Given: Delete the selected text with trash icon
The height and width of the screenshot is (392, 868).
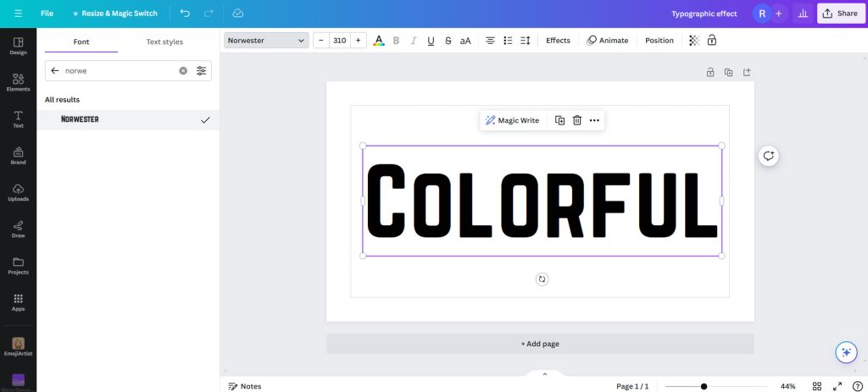Looking at the screenshot, I should point(576,120).
